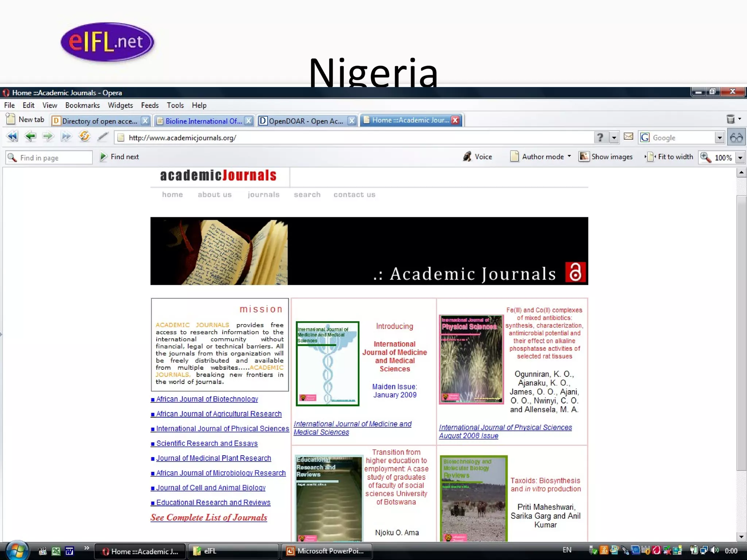
Task: Close the Bioline International tab
Action: point(248,121)
